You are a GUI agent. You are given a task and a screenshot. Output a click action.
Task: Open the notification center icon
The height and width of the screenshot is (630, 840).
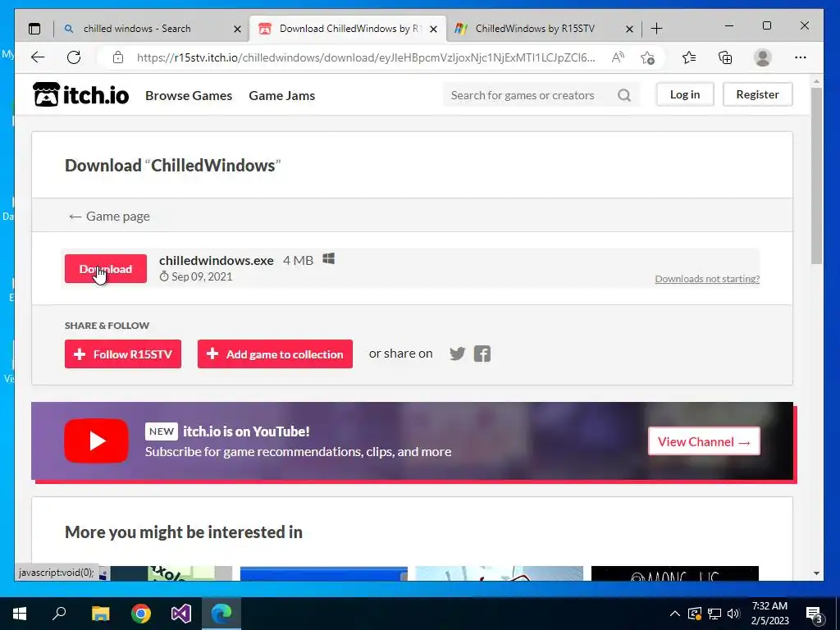point(814,614)
